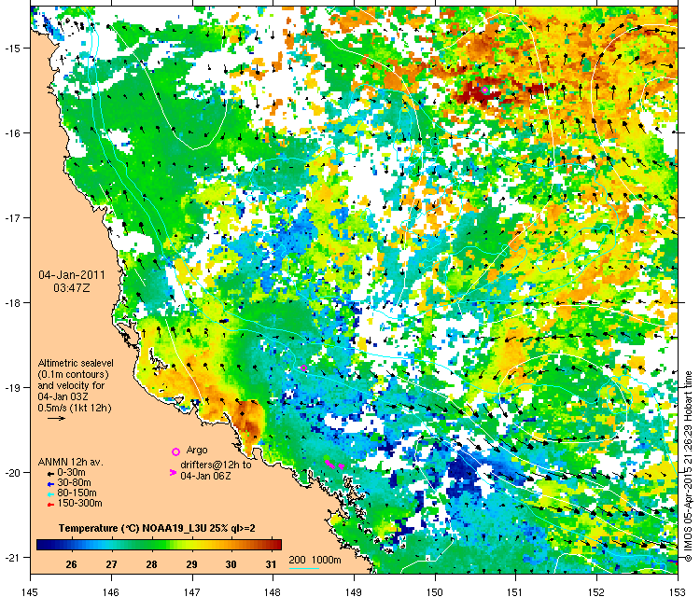Screen dimensions: 700x597
Task: Click the Argo float marker near 18.8S 148.4E
Action: (x=304, y=368)
